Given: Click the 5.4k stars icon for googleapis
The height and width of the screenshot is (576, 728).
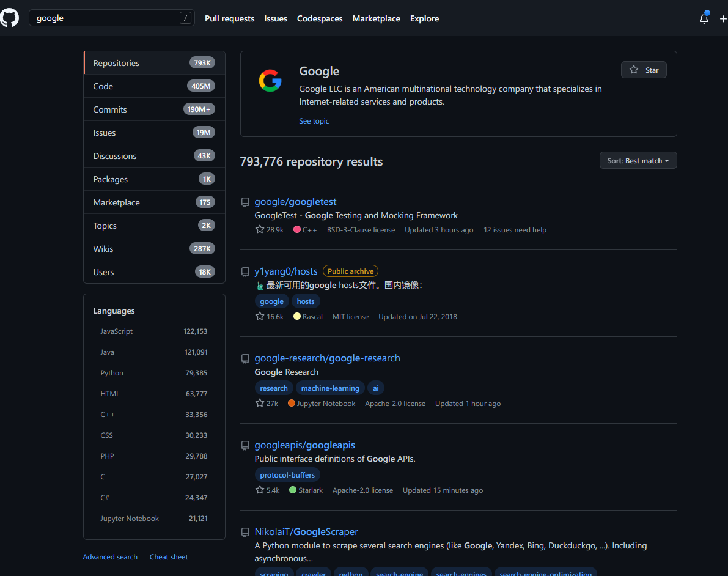Looking at the screenshot, I should (x=260, y=490).
